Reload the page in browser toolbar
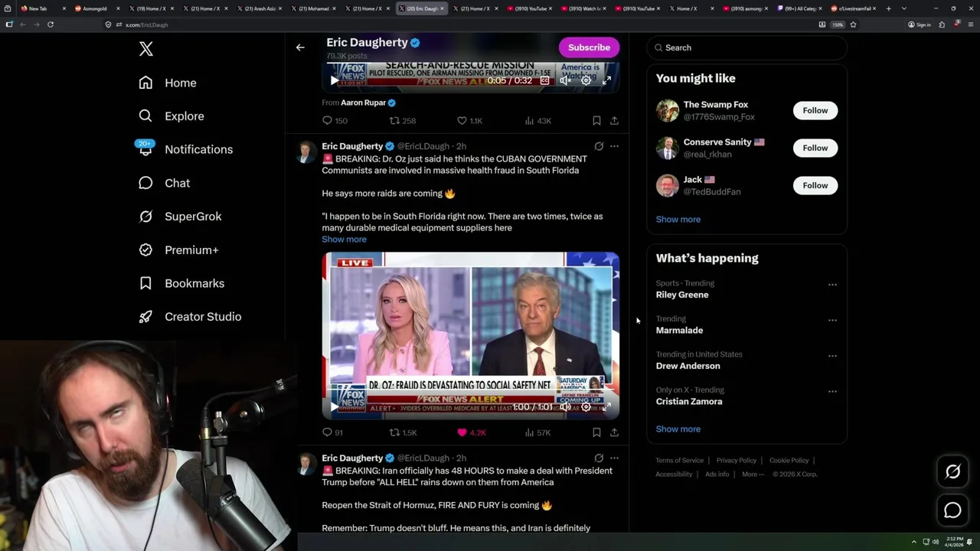 (51, 24)
